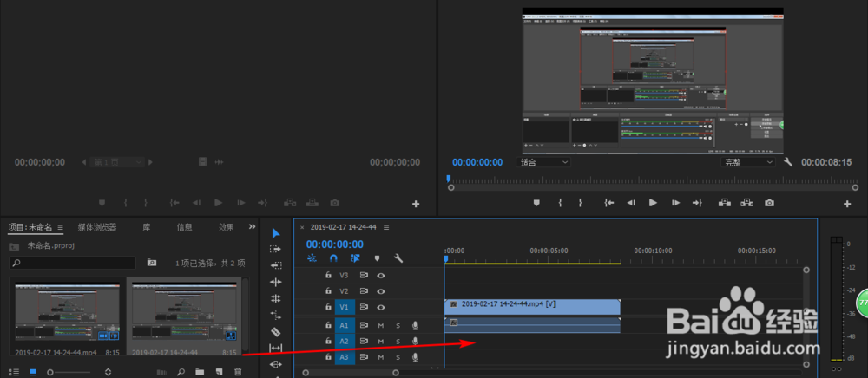
Task: Play clip in the Source Monitor
Action: pyautogui.click(x=218, y=203)
